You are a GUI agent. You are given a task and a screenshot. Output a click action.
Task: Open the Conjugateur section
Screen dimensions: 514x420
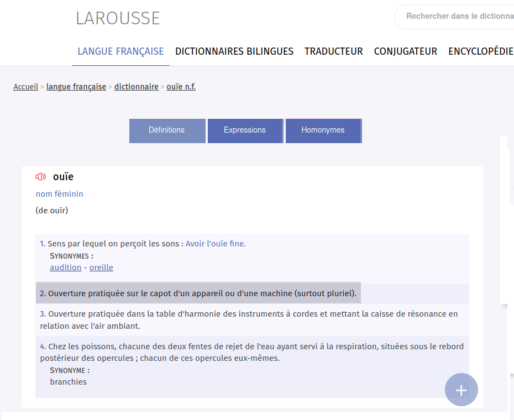coord(406,51)
